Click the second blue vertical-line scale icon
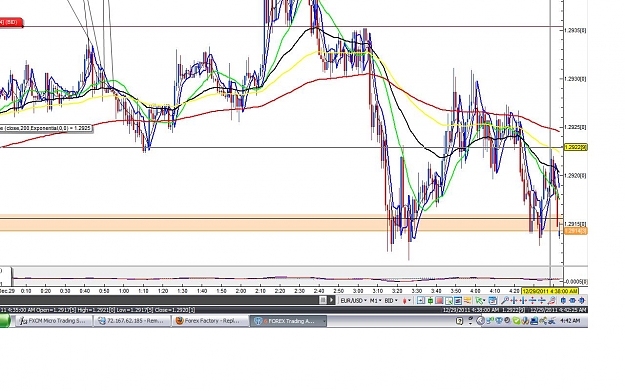Screen dimensions: 625x391 pos(523,301)
